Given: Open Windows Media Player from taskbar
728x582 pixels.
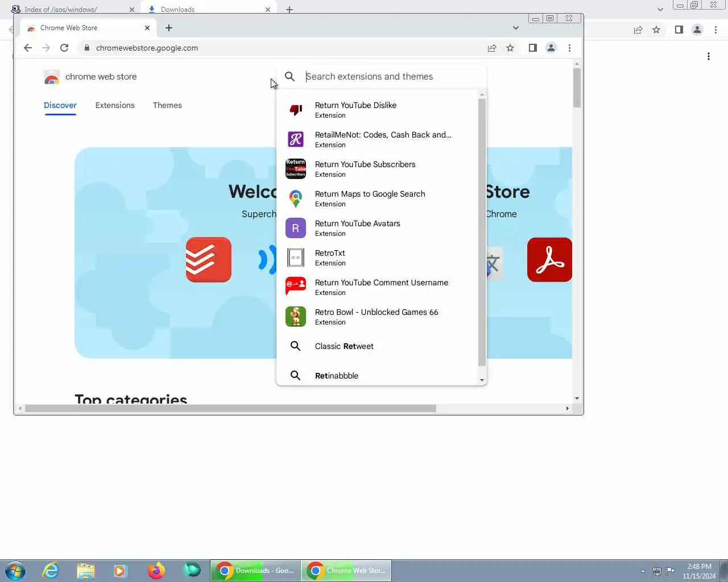Looking at the screenshot, I should (121, 570).
